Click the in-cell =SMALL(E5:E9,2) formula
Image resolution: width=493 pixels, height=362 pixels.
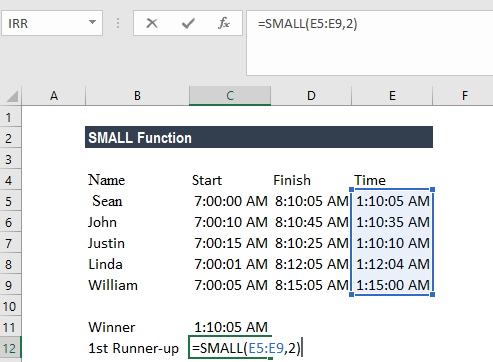coord(247,348)
